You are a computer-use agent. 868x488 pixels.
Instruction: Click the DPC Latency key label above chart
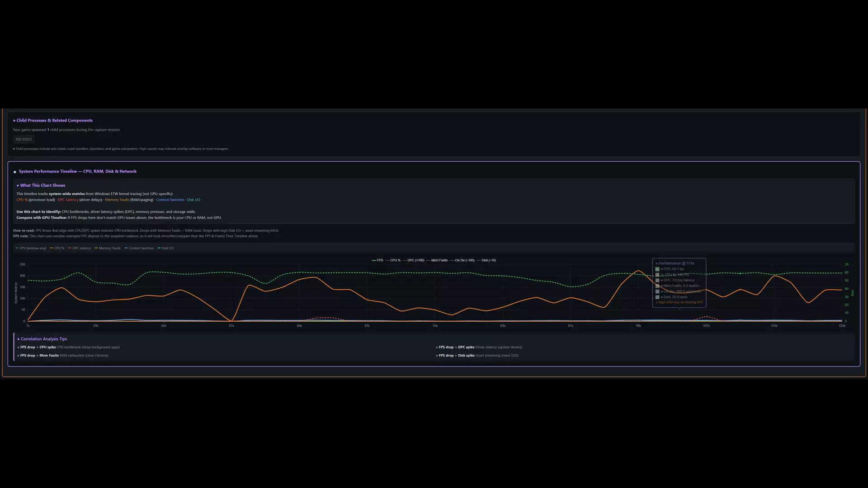80,248
